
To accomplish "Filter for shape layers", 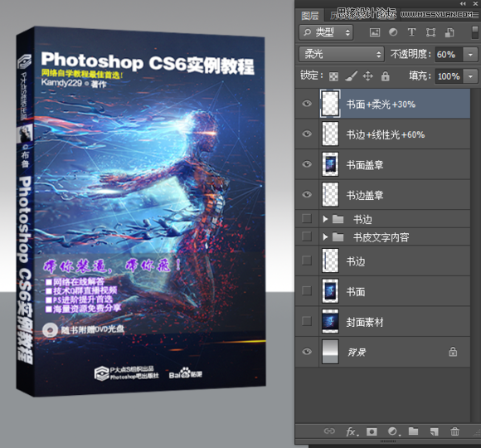I will point(430,32).
